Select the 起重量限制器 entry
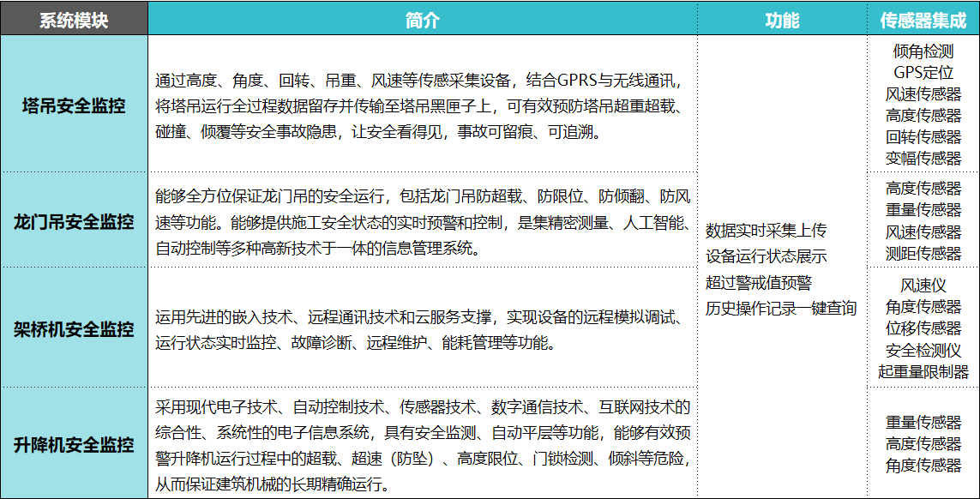 [923, 372]
